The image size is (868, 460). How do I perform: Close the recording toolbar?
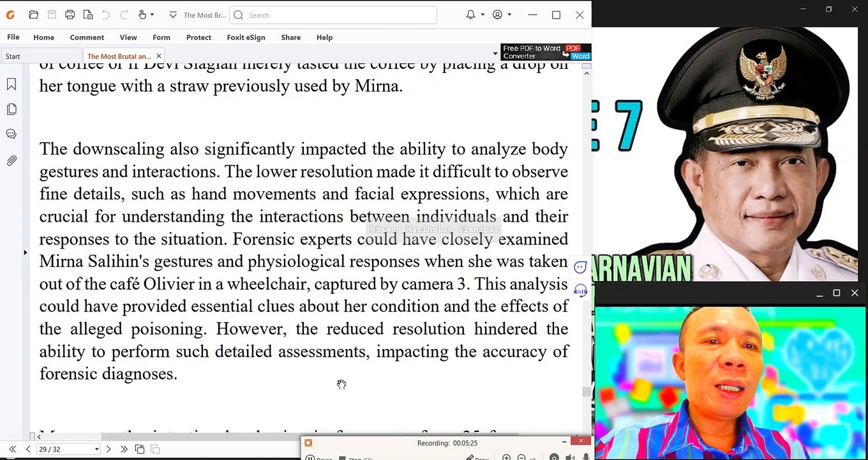(x=581, y=441)
